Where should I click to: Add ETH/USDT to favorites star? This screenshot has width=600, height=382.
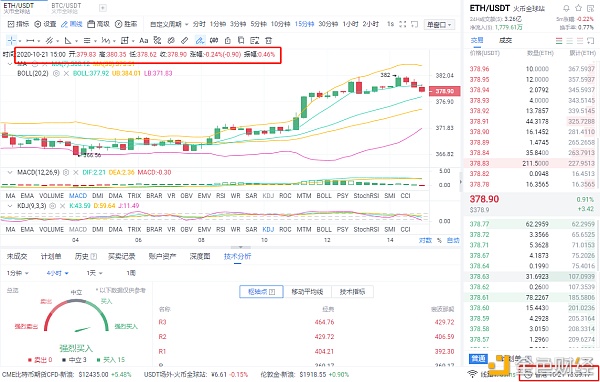(578, 8)
